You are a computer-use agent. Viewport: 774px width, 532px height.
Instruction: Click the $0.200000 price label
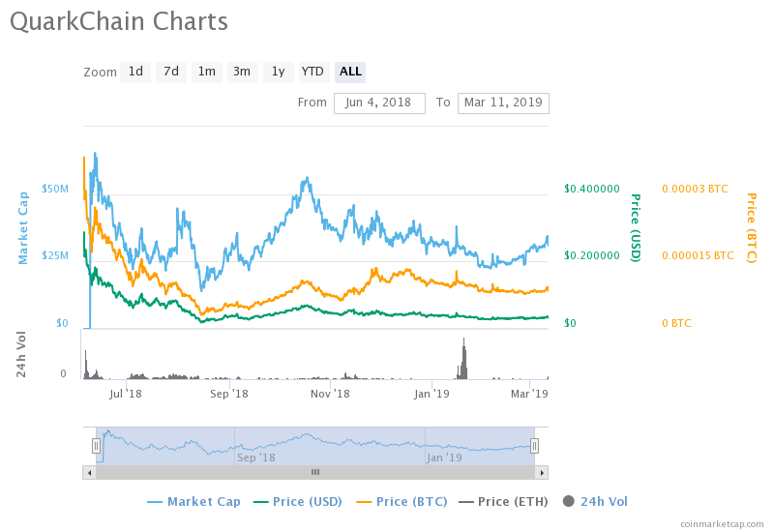tap(592, 255)
